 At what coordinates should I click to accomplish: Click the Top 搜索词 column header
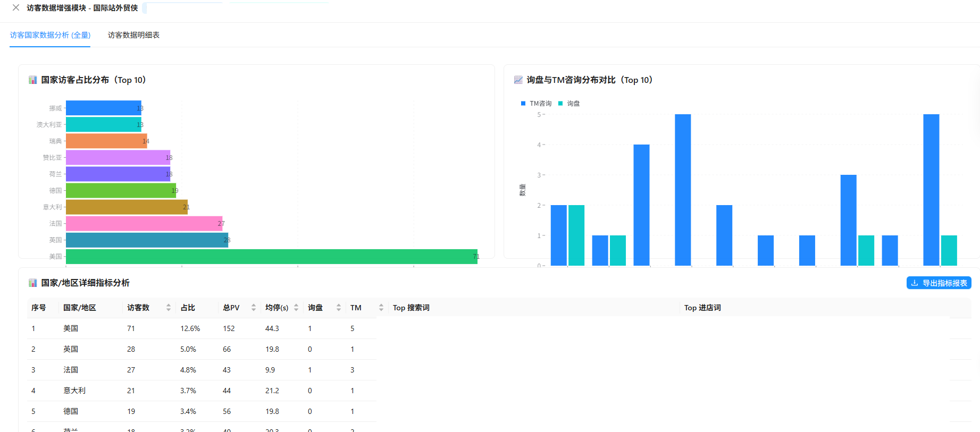click(411, 308)
